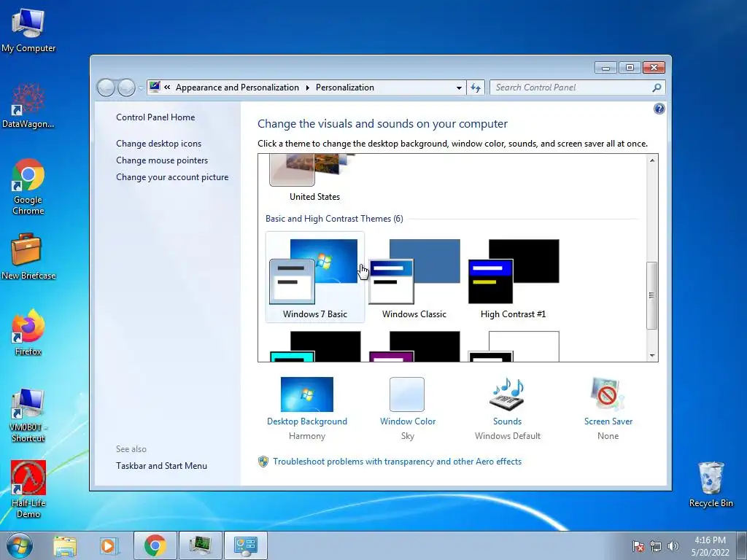The width and height of the screenshot is (747, 560).
Task: Maximize the Personalization window
Action: coord(630,68)
